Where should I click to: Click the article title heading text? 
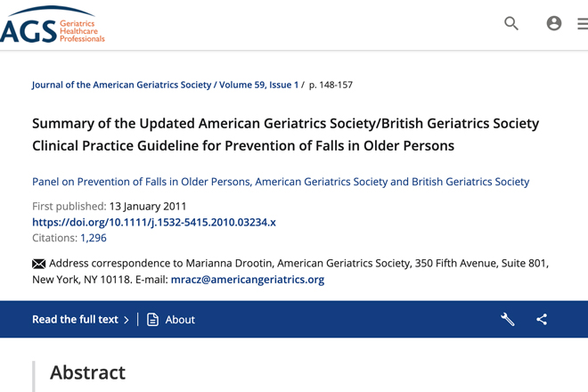coord(285,135)
